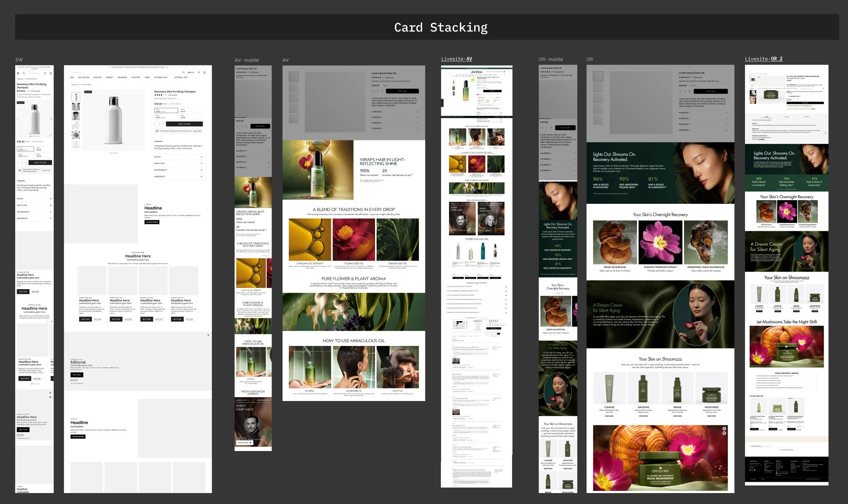Click next arrow on EW mobile product image
848x504 pixels.
[51, 119]
